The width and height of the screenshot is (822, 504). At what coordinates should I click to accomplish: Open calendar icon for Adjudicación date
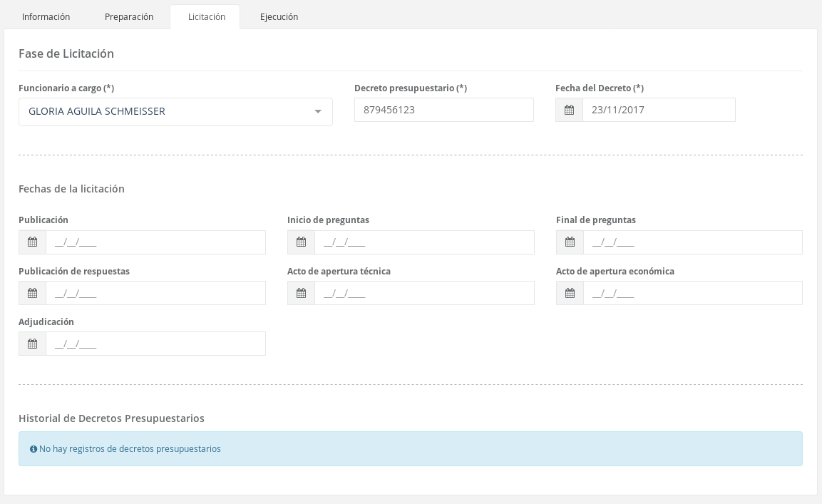coord(33,344)
